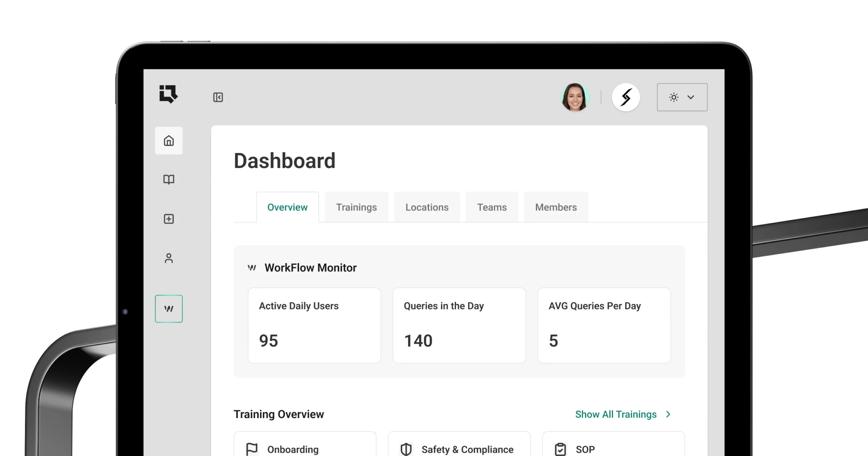Viewport: 868px width, 456px height.
Task: Click the shield icon on Safety & Compliance
Action: (406, 449)
